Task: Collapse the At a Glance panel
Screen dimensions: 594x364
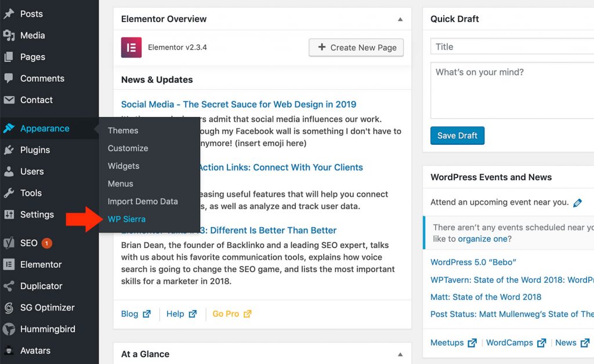Action: [x=400, y=355]
